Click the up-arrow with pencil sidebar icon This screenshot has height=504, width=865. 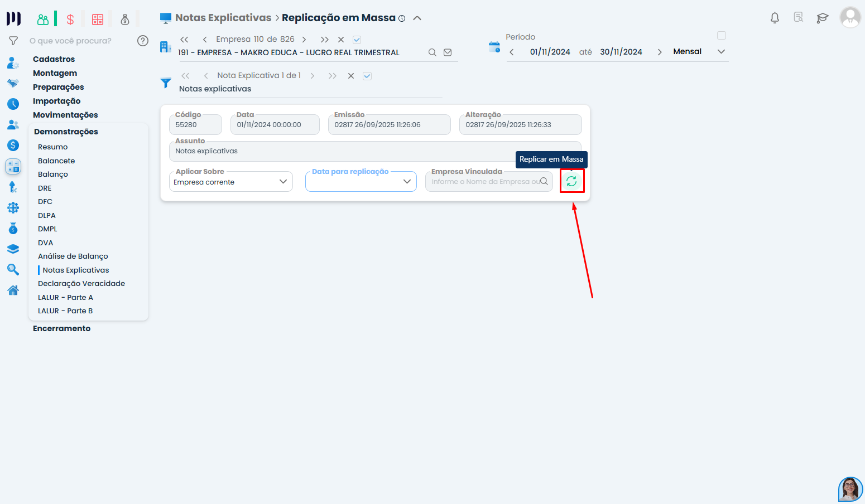click(x=13, y=187)
